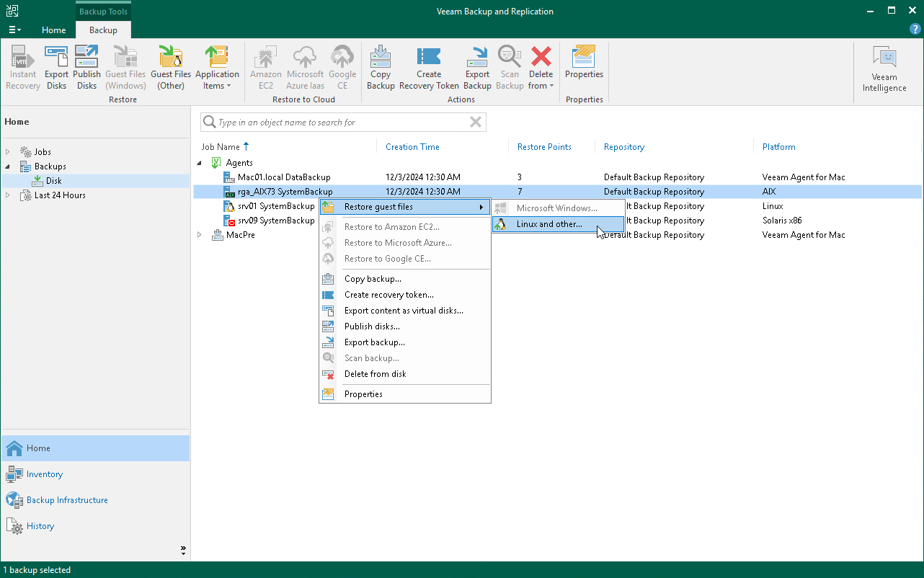The height and width of the screenshot is (578, 924).
Task: Open the Application Items dropdown
Action: [217, 68]
